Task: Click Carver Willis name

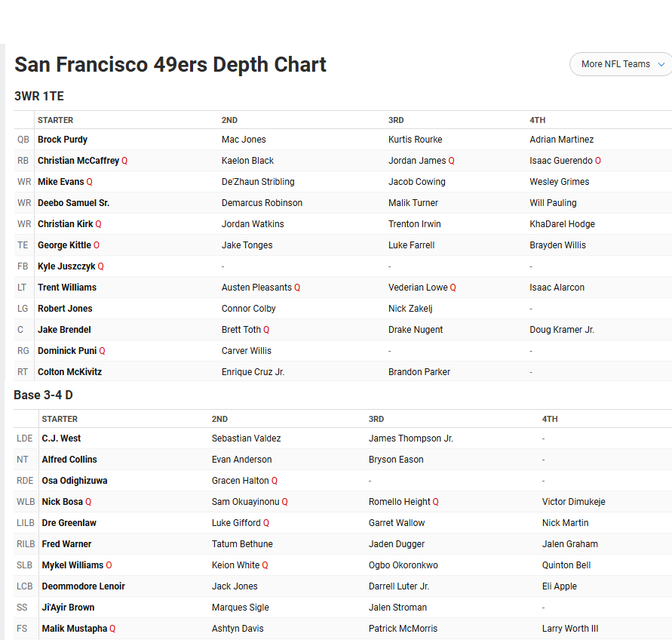Action: 247,351
